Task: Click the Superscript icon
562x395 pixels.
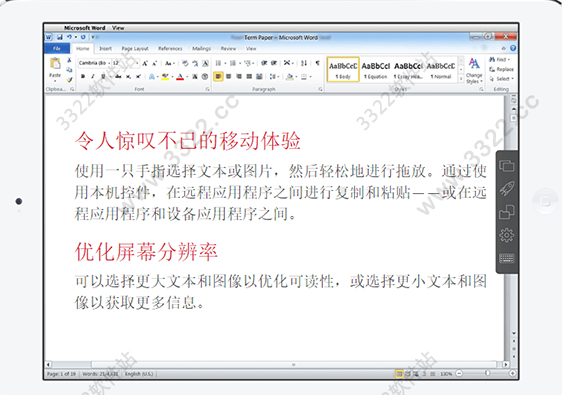Action: click(138, 76)
